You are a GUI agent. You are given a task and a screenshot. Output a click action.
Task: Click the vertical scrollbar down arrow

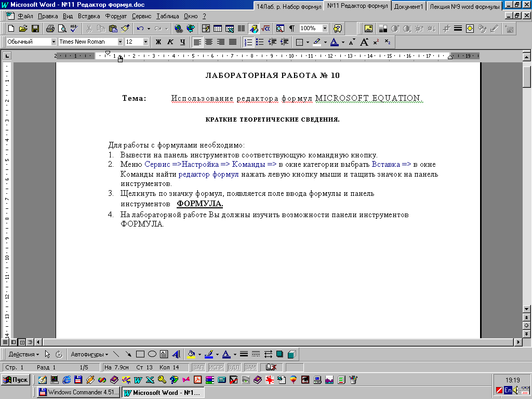pos(526,309)
